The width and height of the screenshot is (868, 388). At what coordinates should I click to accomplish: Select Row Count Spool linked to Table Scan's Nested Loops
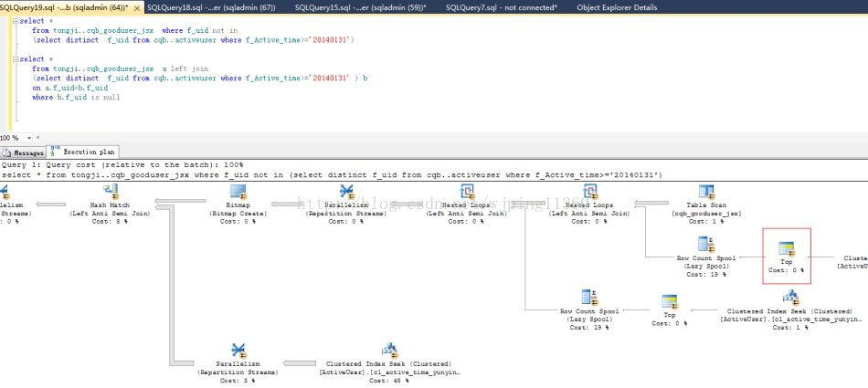[706, 257]
